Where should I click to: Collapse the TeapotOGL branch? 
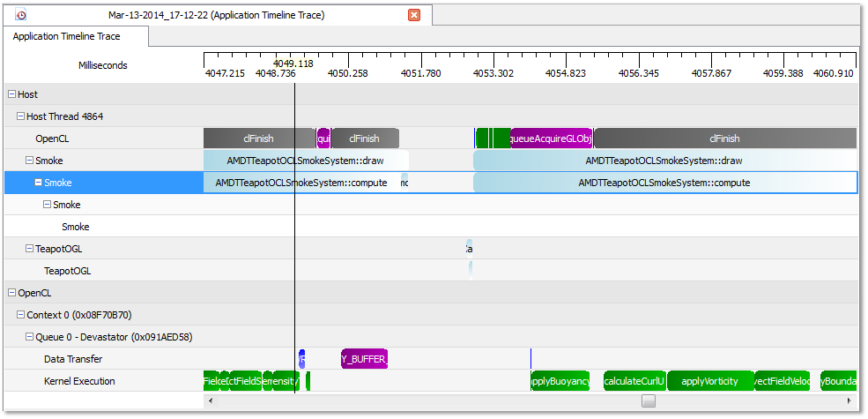pos(29,249)
